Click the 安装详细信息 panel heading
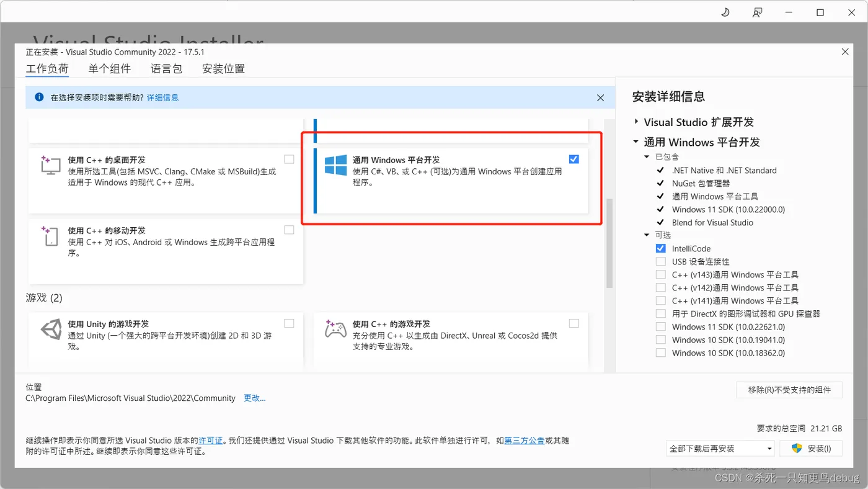 (668, 97)
